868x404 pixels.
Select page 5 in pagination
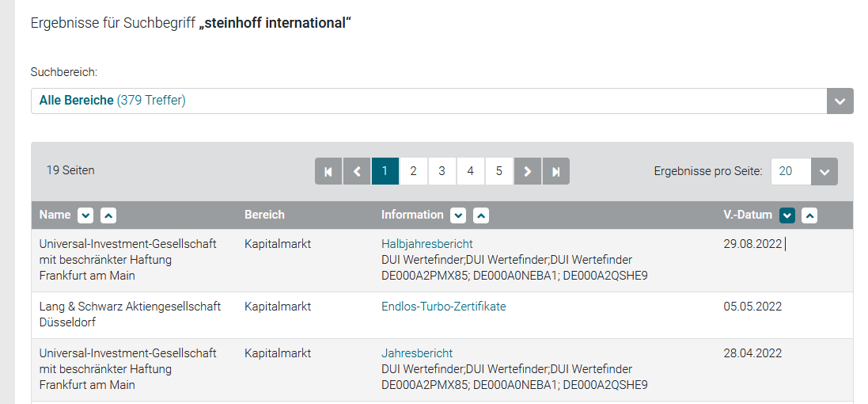pos(498,171)
